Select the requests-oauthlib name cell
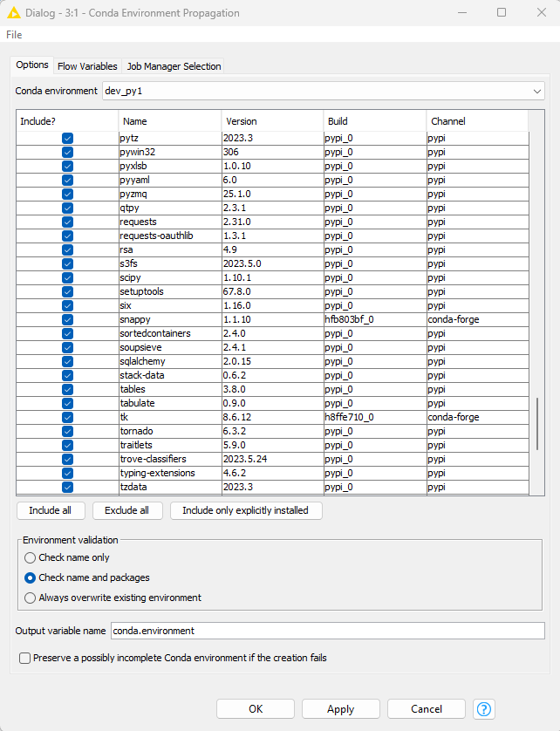The height and width of the screenshot is (731, 560). (170, 236)
